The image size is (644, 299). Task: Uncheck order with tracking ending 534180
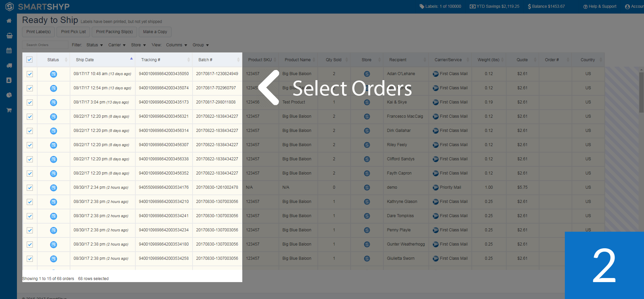[x=30, y=245]
